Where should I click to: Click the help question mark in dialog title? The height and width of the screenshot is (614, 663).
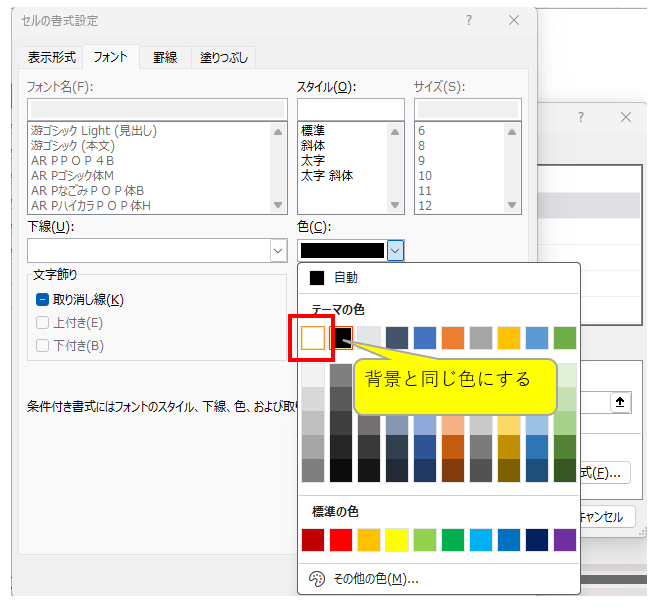click(469, 20)
